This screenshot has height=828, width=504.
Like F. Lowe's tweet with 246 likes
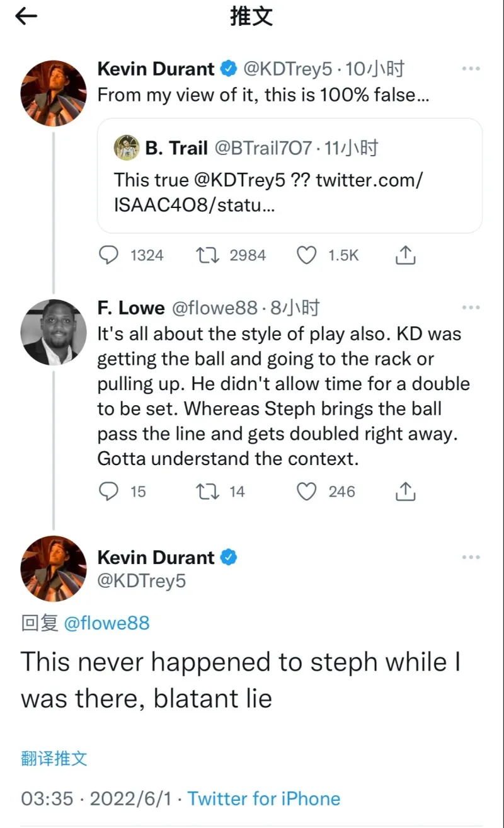point(306,492)
